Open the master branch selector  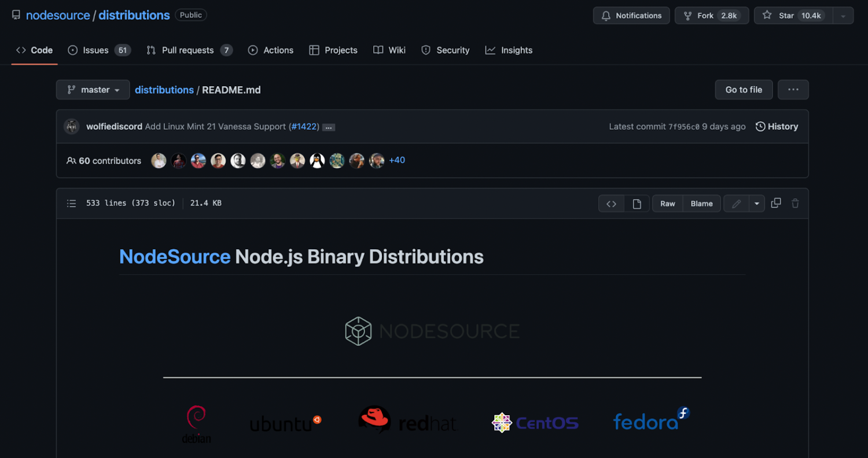pyautogui.click(x=93, y=90)
